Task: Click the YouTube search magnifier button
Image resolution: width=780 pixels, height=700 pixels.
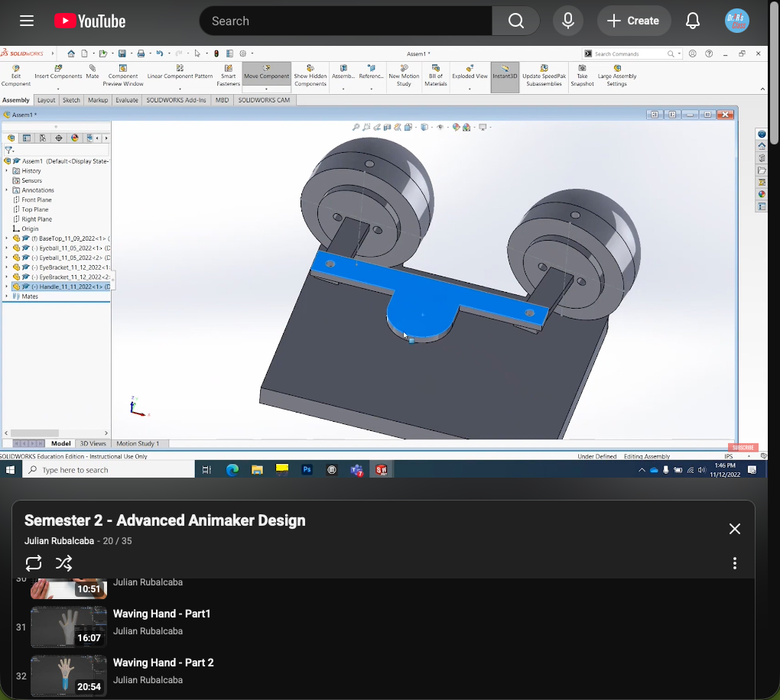Action: click(516, 21)
